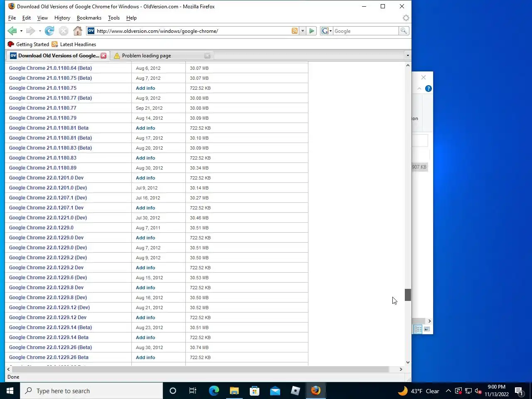Click the Stop loading icon
This screenshot has height=399, width=532.
coord(63,31)
